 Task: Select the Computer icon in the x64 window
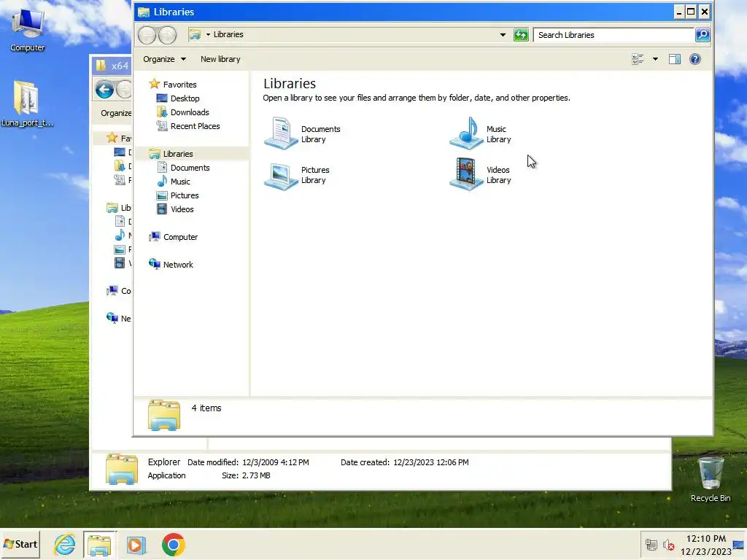(x=112, y=290)
